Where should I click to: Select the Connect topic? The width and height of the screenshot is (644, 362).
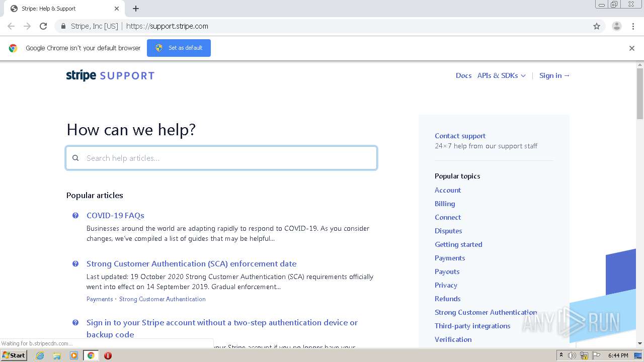448,217
